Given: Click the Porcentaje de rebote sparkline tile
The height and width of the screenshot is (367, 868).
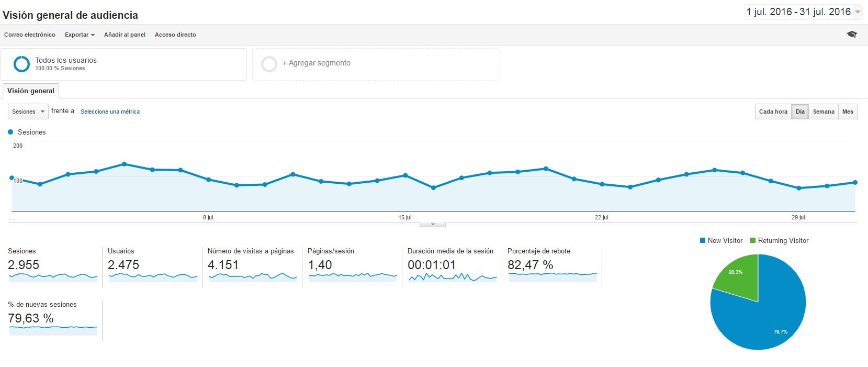Looking at the screenshot, I should pyautogui.click(x=553, y=275).
